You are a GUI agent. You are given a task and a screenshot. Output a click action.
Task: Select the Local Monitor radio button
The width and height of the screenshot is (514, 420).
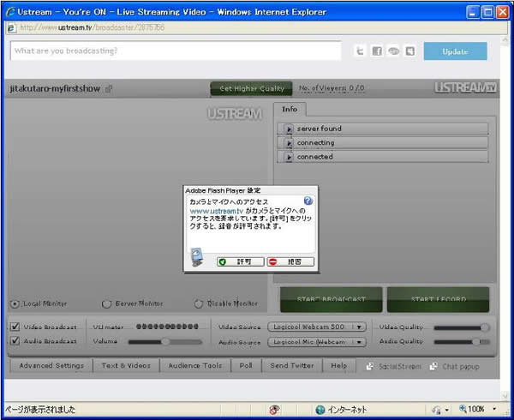coord(15,304)
